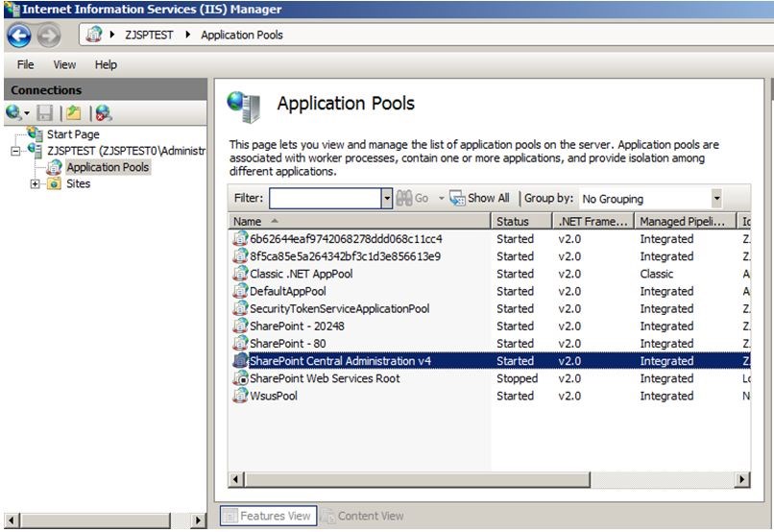Screen dimensions: 774x532
Task: Click the Start Page tree icon
Action: click(x=35, y=133)
